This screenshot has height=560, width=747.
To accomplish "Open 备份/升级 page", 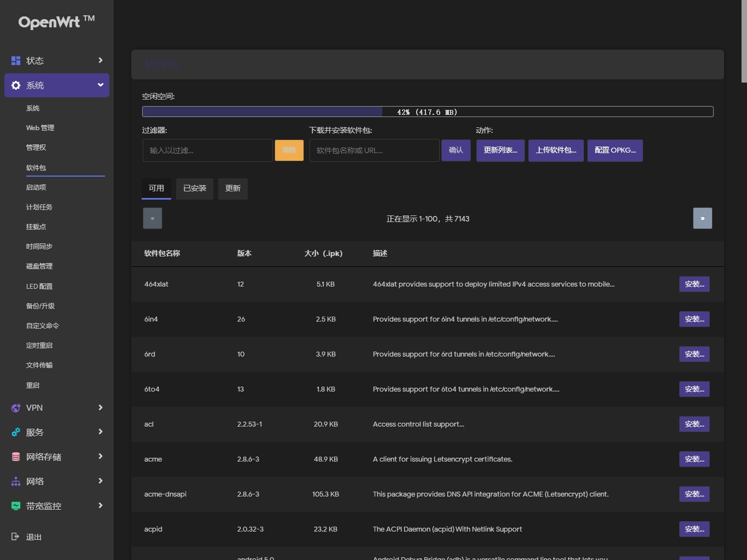I will (40, 306).
